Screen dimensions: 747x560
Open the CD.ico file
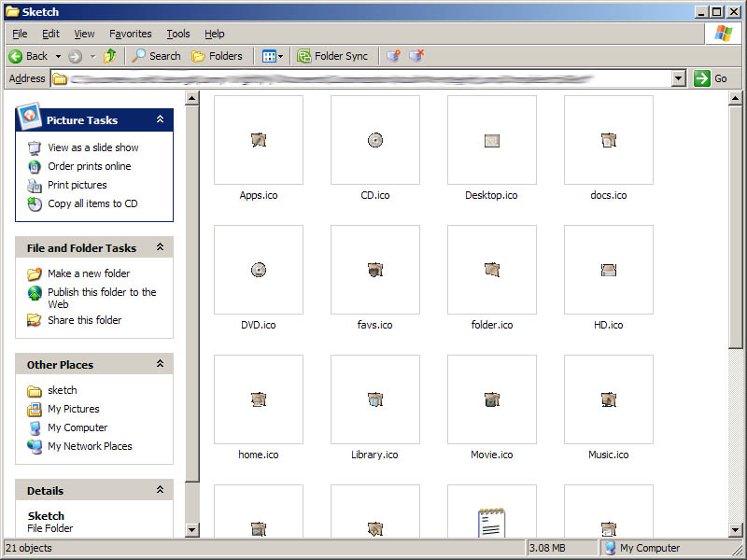(x=375, y=140)
